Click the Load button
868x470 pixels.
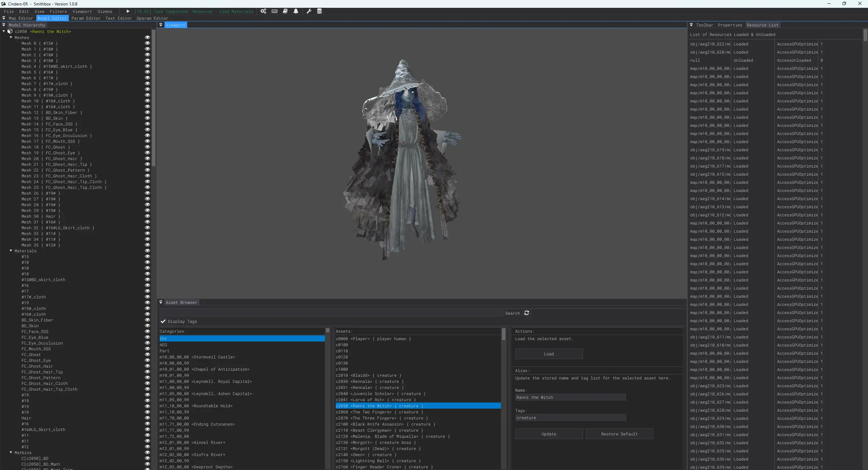(x=549, y=354)
